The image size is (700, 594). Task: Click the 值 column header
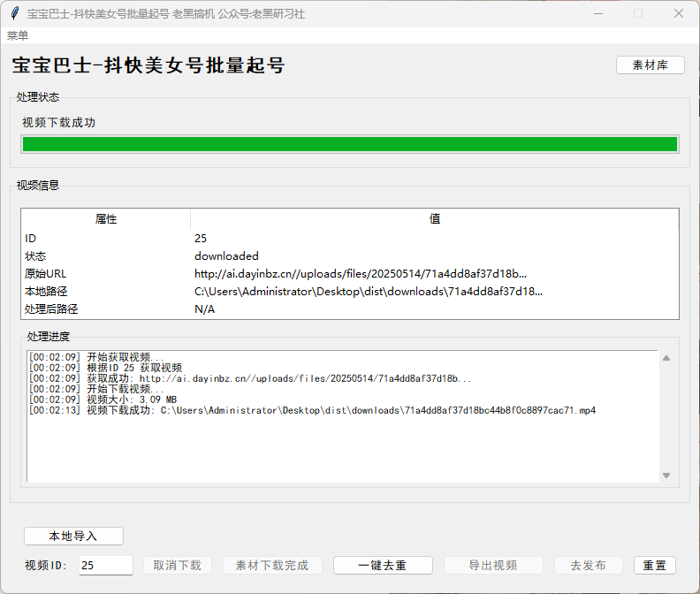pos(435,219)
